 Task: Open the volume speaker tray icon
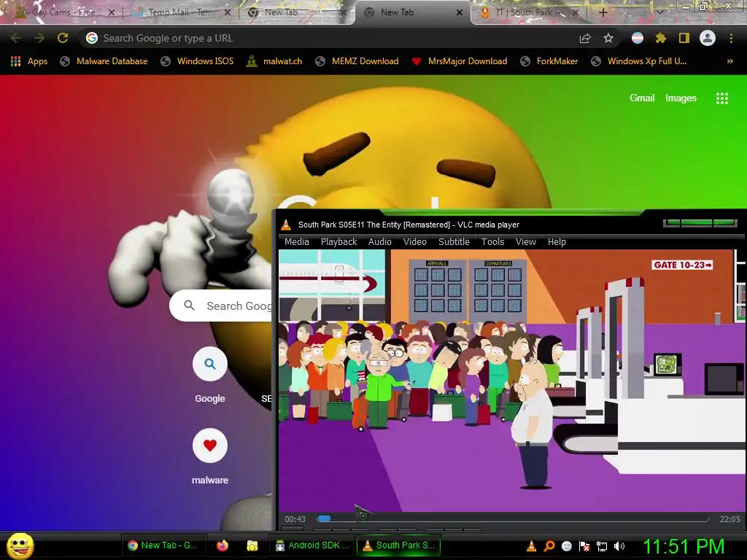pyautogui.click(x=619, y=546)
